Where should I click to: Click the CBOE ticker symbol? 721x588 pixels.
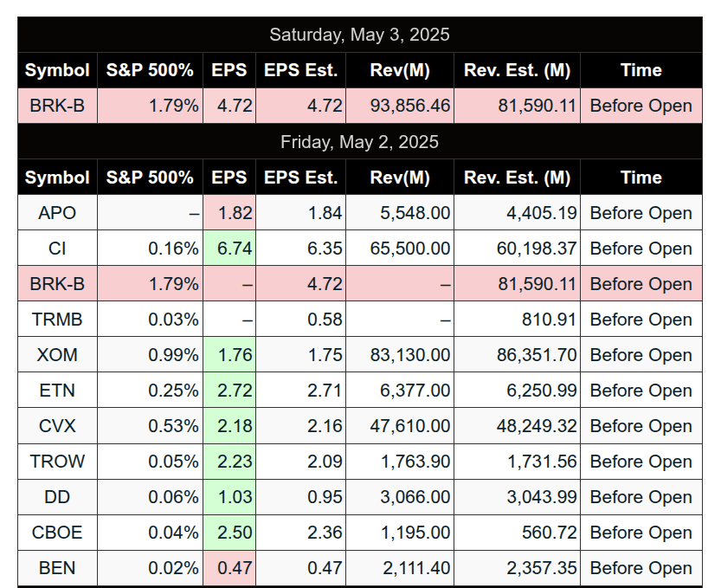pos(57,533)
